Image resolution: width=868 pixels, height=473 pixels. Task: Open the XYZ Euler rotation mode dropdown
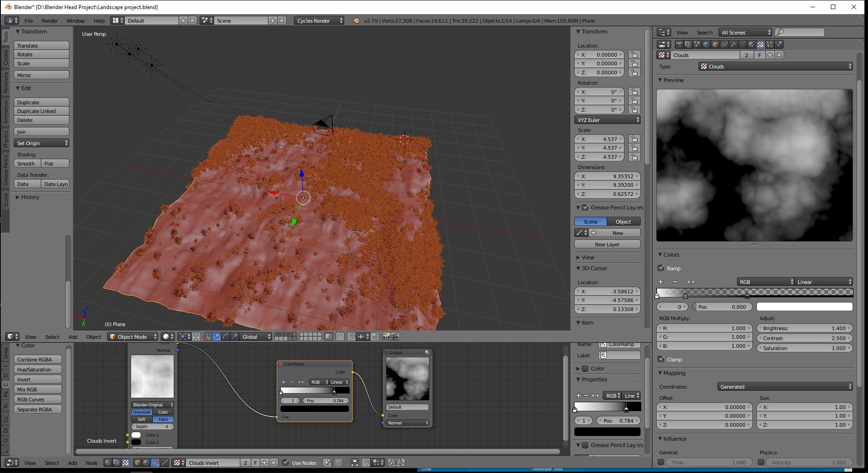(607, 120)
